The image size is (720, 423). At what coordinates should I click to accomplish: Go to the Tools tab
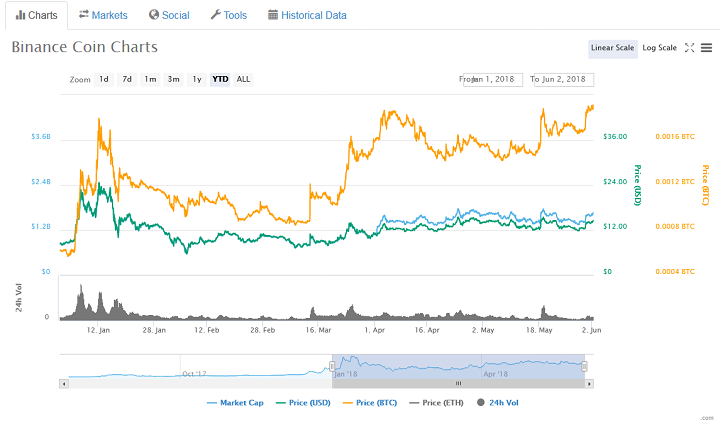click(228, 15)
